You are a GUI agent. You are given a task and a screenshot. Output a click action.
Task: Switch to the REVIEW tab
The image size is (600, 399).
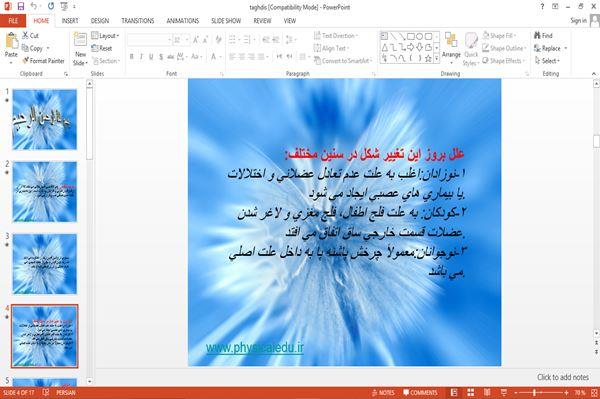tap(262, 21)
